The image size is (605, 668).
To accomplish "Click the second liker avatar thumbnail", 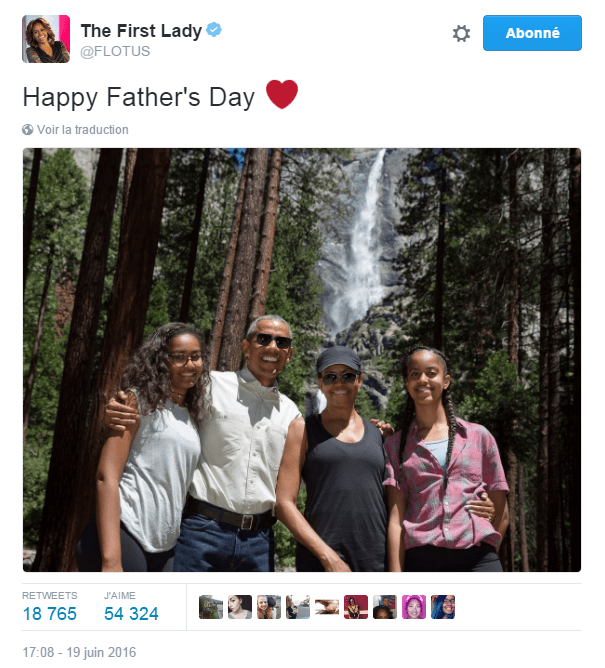I will 240,607.
